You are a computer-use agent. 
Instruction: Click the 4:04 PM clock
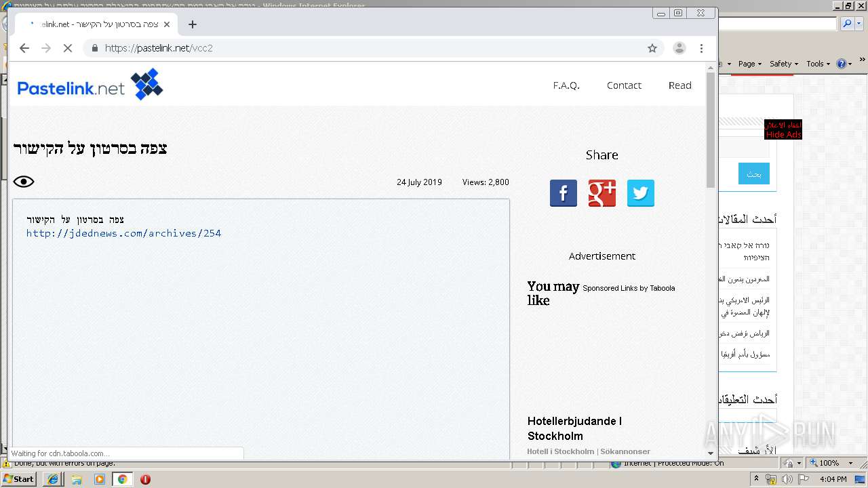832,479
